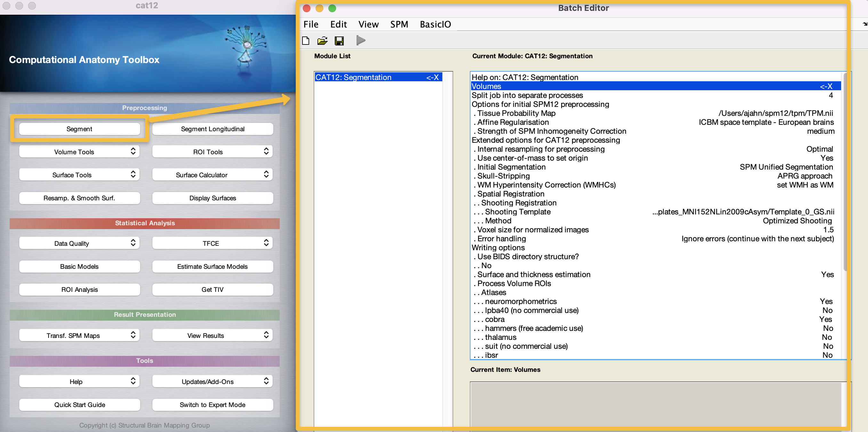The height and width of the screenshot is (432, 868).
Task: Select the Skull-Stripping row
Action: (656, 176)
